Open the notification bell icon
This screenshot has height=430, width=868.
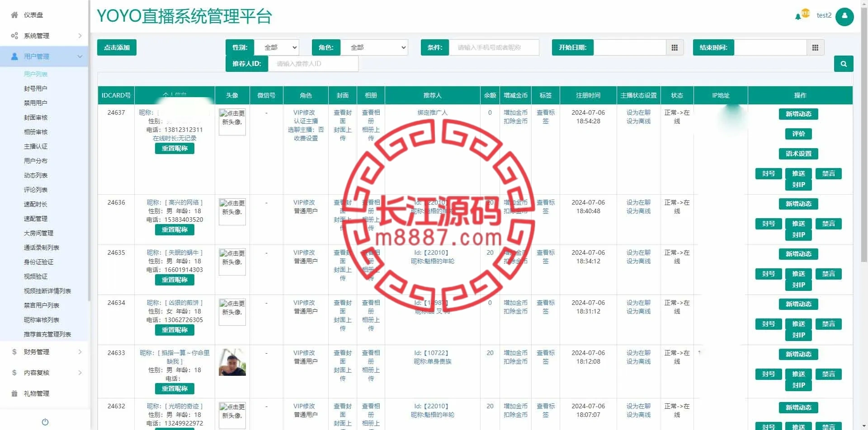coord(798,17)
